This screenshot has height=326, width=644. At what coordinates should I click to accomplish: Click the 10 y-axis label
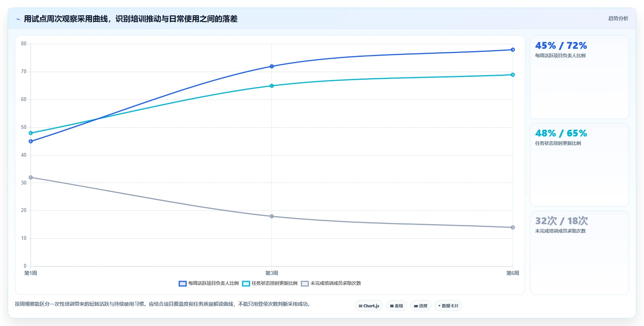[24, 238]
